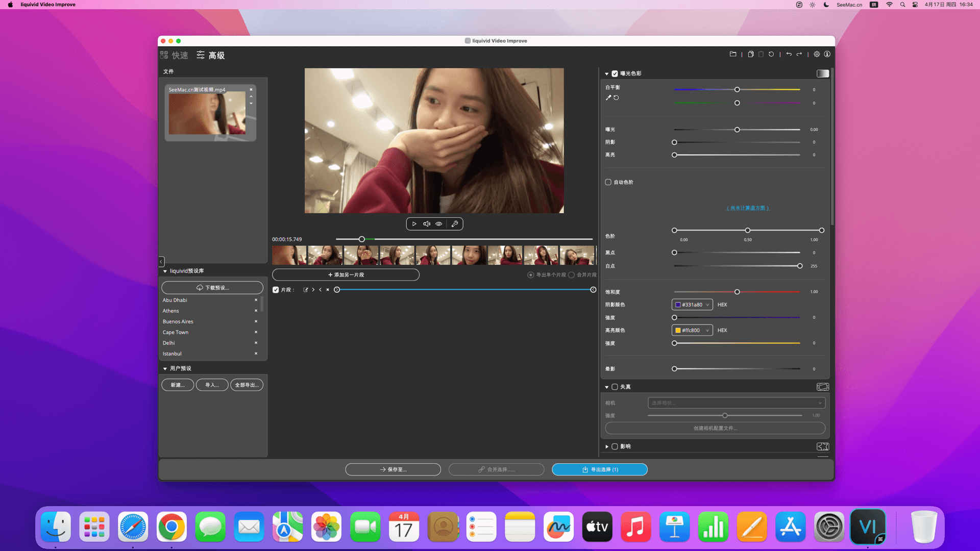Select the SeeMac.cn测试视频.mp4 thumbnail
Screen dimensions: 980x551
click(207, 113)
